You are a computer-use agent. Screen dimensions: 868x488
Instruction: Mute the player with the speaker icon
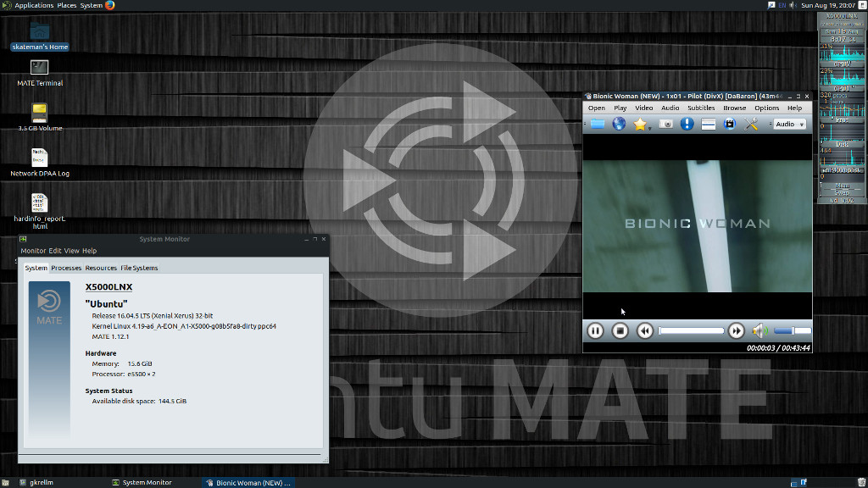759,331
